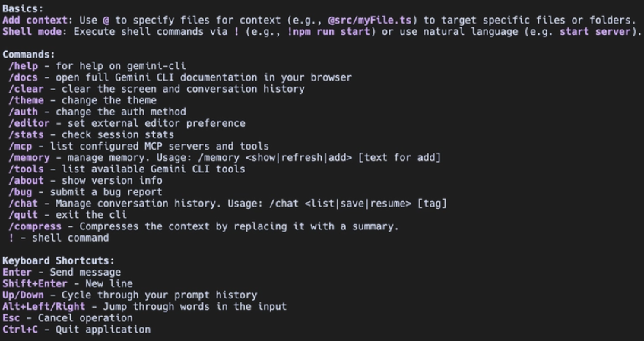Click the /help command text
This screenshot has height=341, width=644.
click(24, 66)
